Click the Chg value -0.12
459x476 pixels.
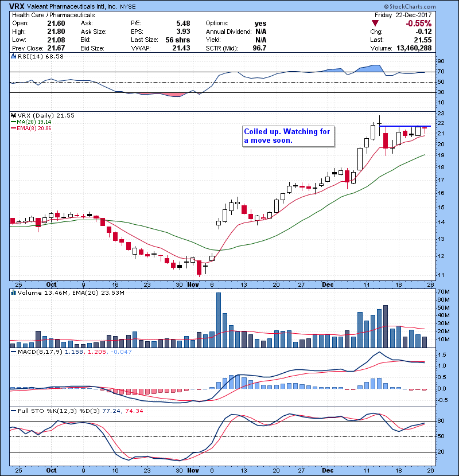point(423,32)
